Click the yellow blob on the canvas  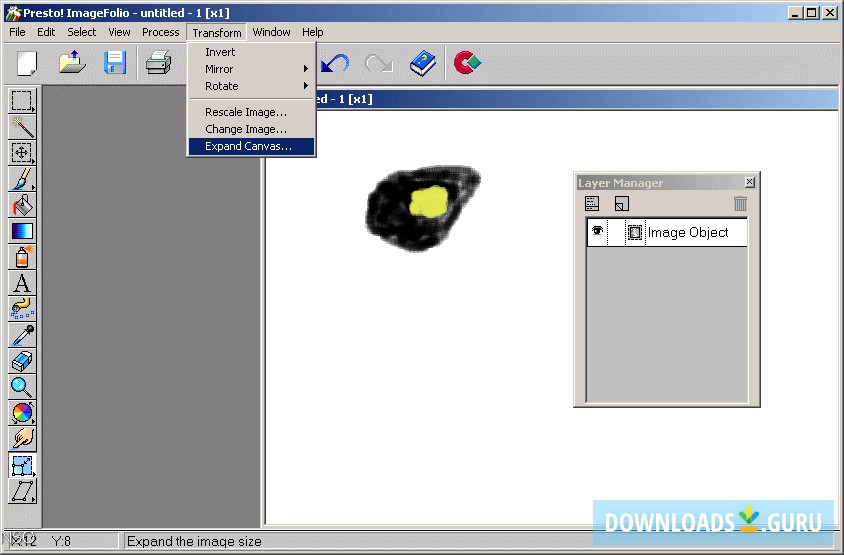(x=428, y=202)
